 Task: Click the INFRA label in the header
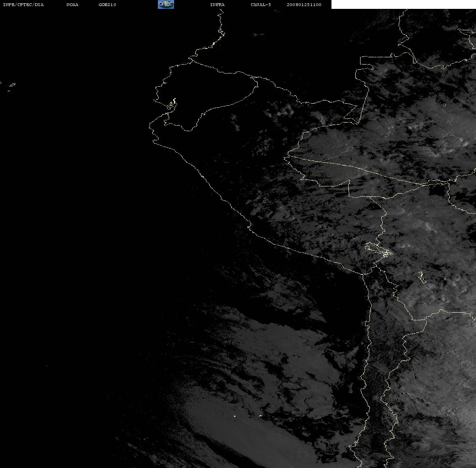point(217,4)
